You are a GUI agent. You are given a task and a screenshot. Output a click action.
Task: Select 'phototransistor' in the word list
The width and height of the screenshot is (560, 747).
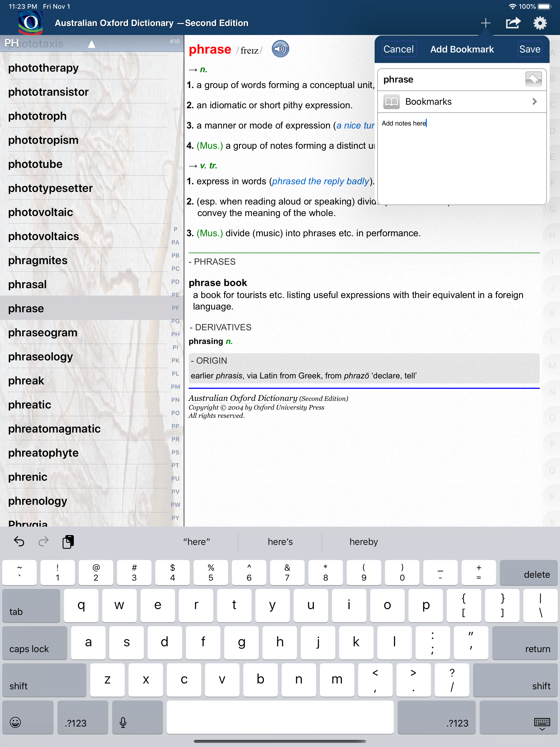click(88, 92)
